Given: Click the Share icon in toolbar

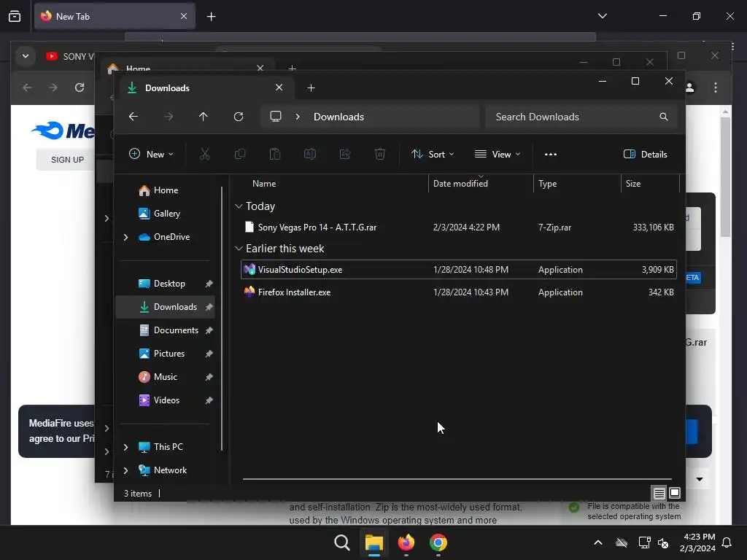Looking at the screenshot, I should pos(345,155).
